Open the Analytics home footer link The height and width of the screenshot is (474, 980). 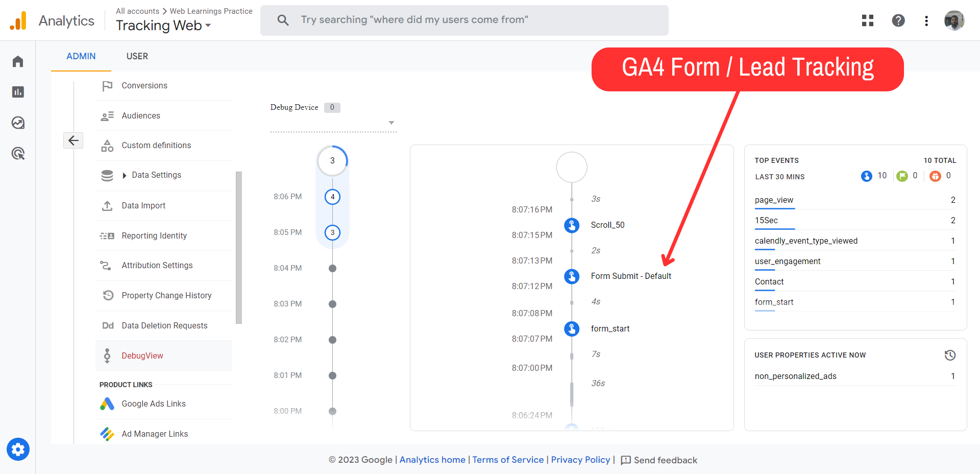(432, 460)
